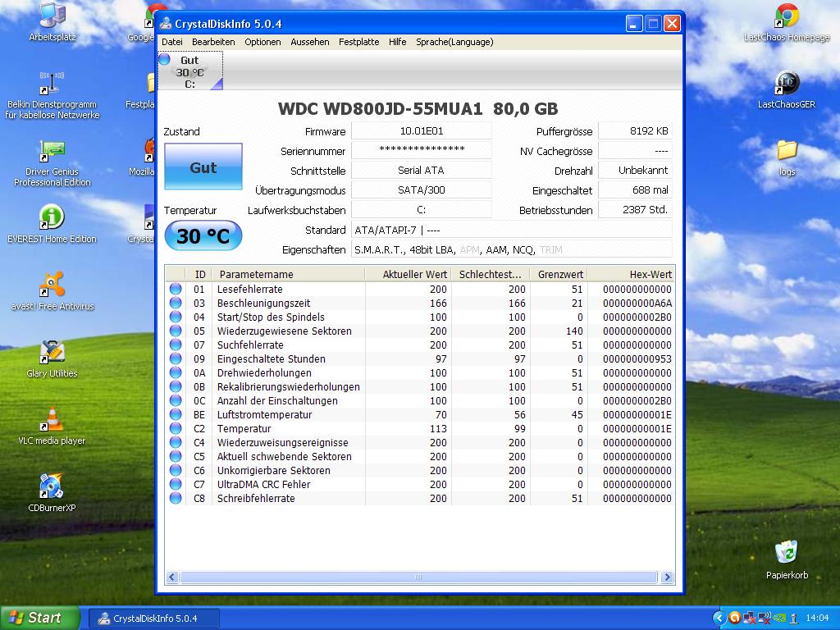Open the Aussehen menu
Viewport: 840px width, 630px height.
click(x=309, y=42)
